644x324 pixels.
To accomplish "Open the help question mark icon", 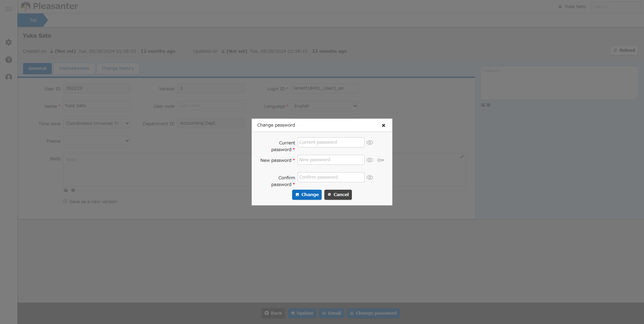I will pos(9,60).
